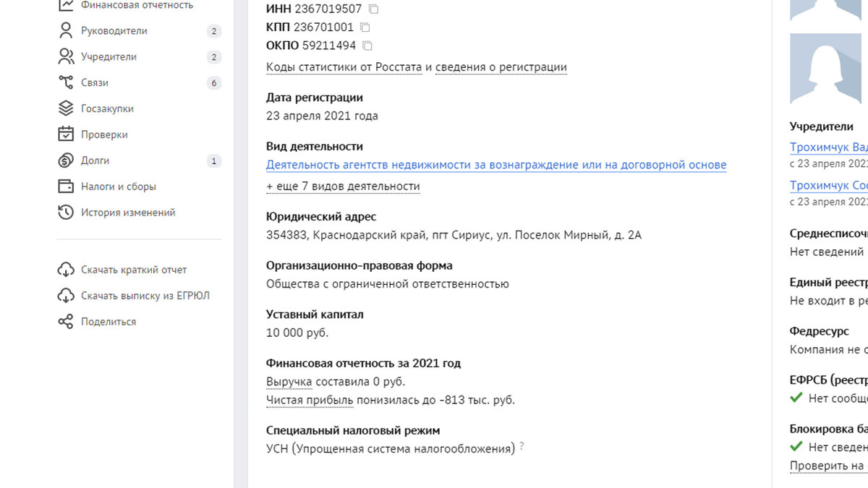Click the Долги coin icon

click(66, 160)
